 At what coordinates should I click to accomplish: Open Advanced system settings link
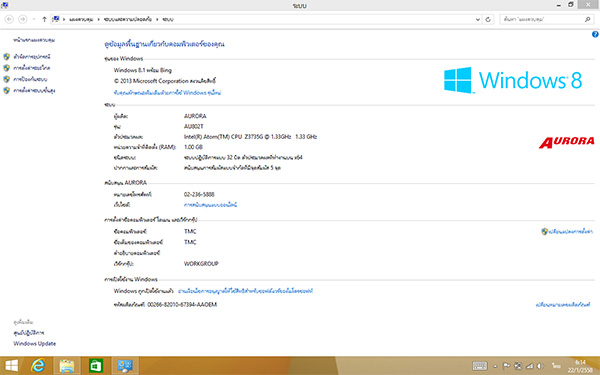[x=34, y=90]
